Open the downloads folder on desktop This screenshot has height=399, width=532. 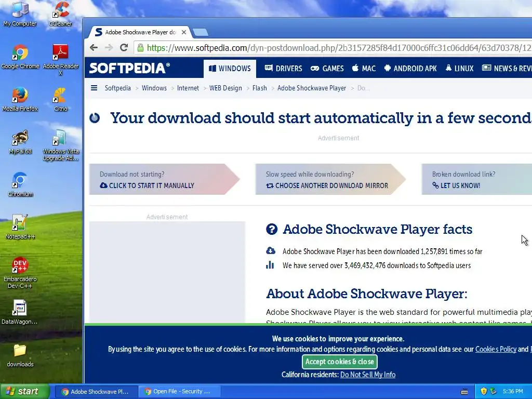[x=20, y=355]
